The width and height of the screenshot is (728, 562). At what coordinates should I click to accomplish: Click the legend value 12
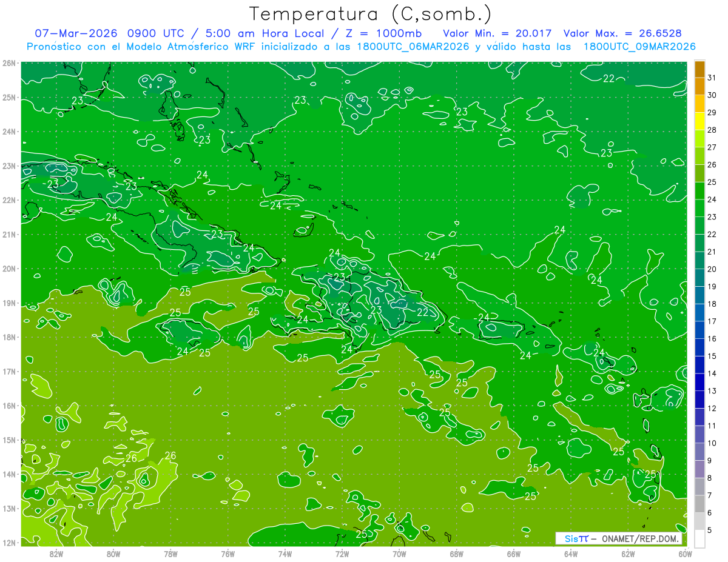tap(712, 408)
